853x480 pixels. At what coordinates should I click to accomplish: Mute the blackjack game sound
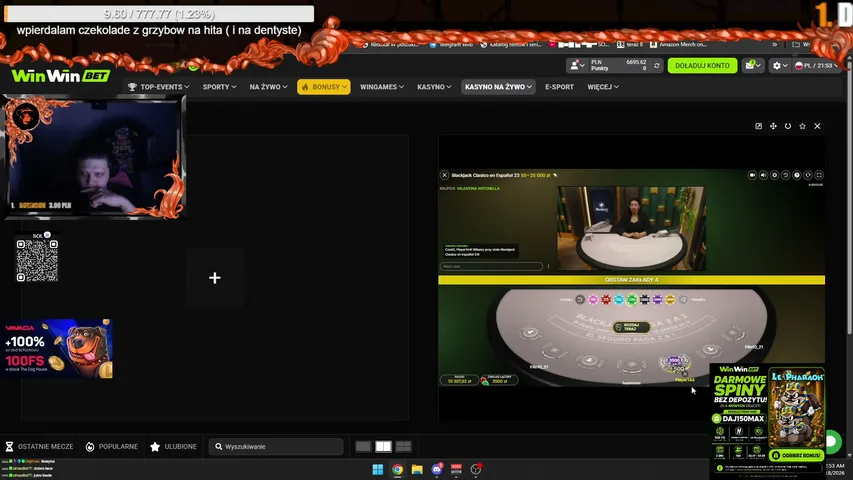click(x=763, y=175)
